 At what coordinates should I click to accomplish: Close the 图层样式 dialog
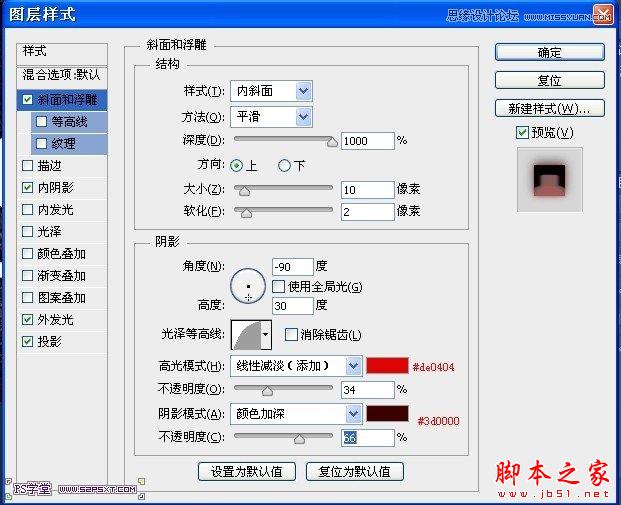(604, 15)
